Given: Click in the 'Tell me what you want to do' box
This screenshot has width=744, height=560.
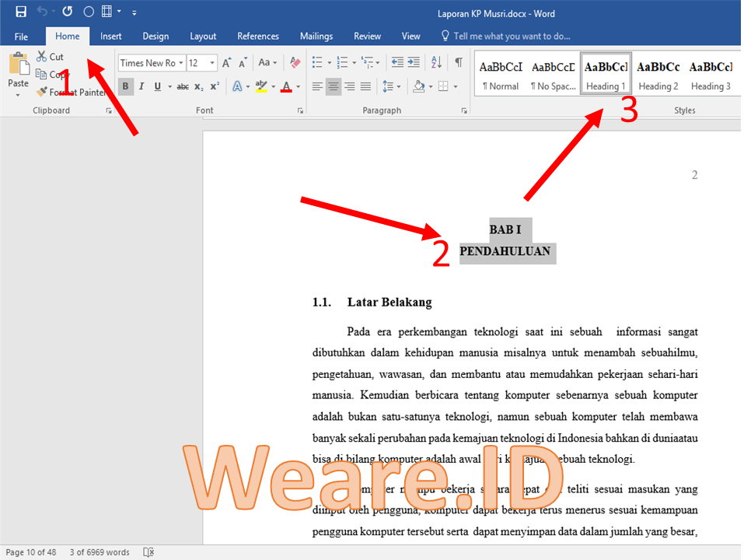Looking at the screenshot, I should (512, 36).
